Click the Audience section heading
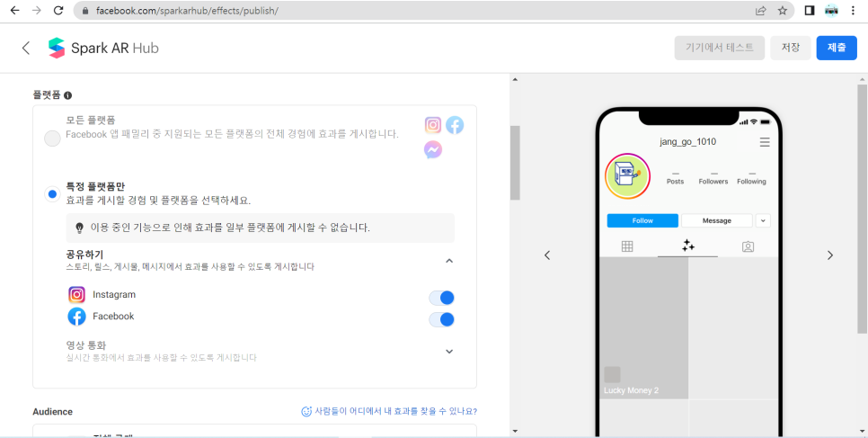The image size is (868, 438). [x=53, y=411]
